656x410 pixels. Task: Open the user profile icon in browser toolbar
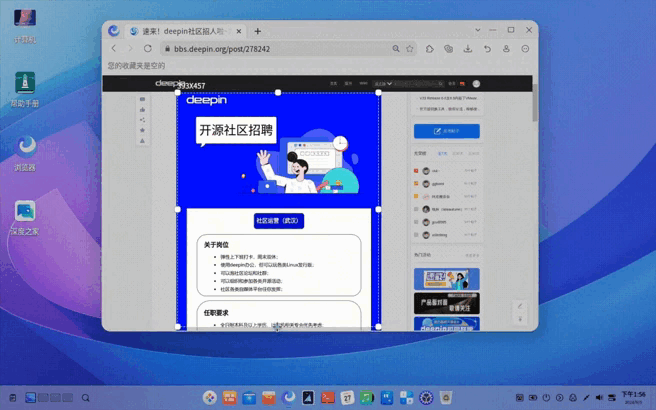[506, 49]
